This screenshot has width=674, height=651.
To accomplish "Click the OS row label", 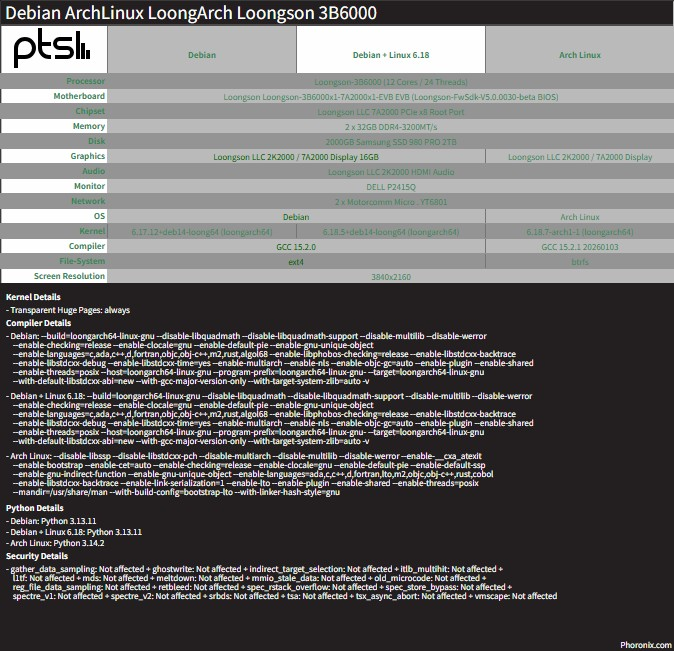I will [x=99, y=216].
